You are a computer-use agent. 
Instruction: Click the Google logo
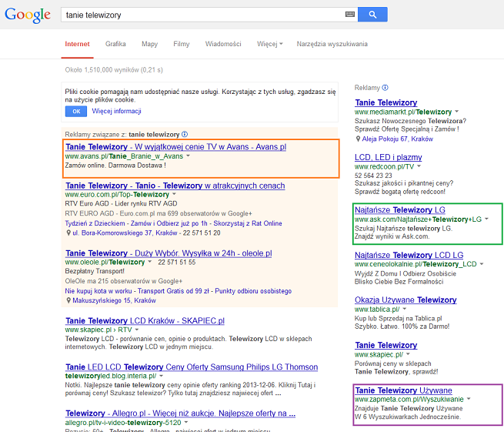pos(28,15)
